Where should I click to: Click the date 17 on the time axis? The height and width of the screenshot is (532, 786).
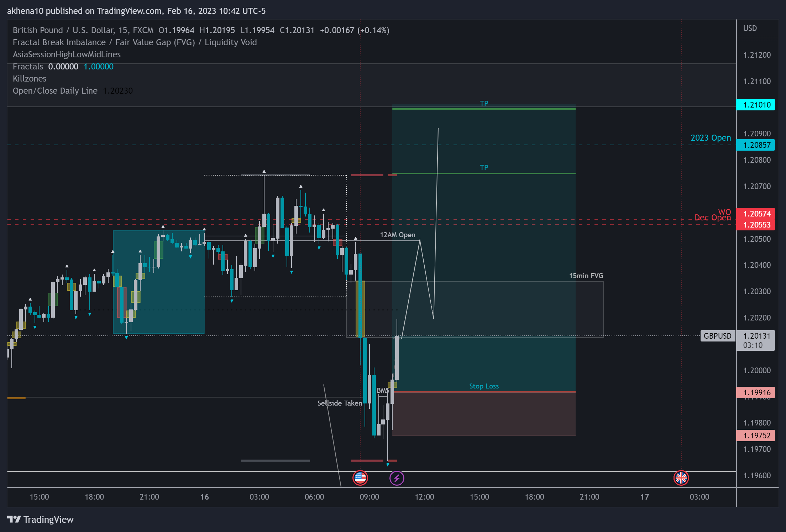(x=644, y=497)
